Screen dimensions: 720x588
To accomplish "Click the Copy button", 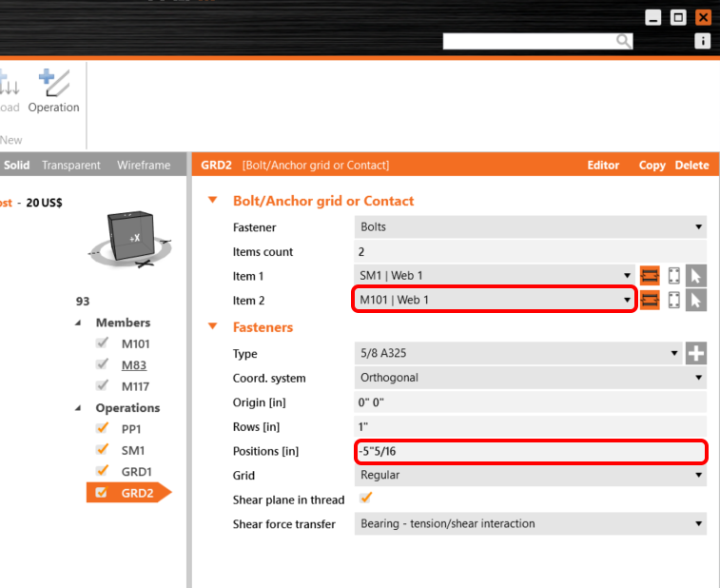I will coord(652,165).
